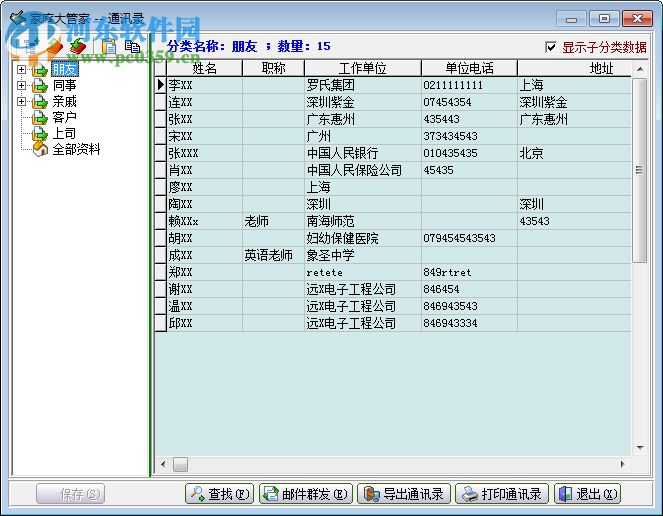The width and height of the screenshot is (663, 516).
Task: Click the 北京 address cell
Action: click(x=574, y=153)
